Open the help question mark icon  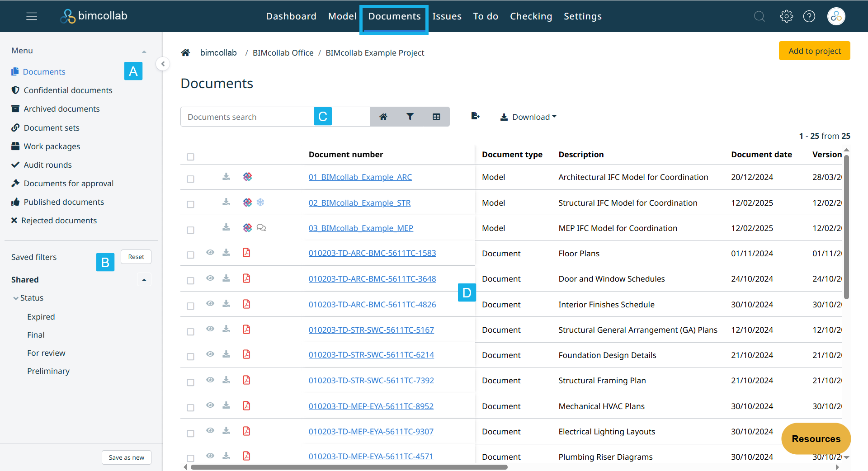pyautogui.click(x=809, y=16)
